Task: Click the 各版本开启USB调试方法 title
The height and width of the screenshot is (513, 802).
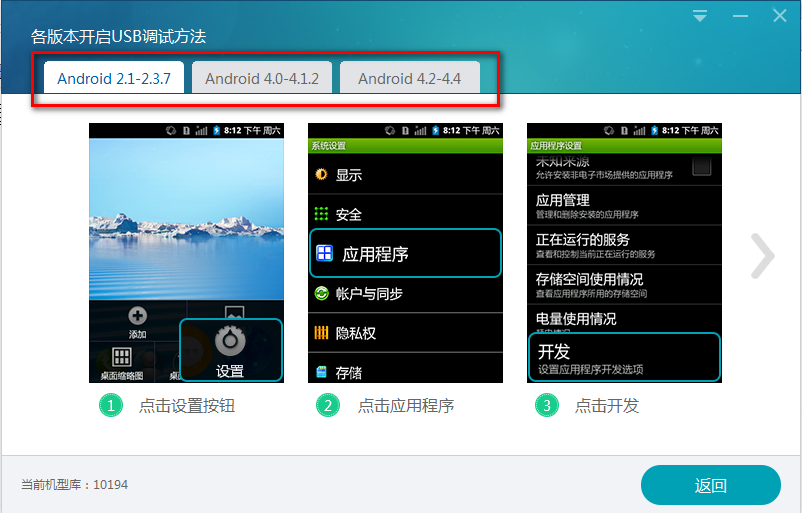Action: [118, 36]
